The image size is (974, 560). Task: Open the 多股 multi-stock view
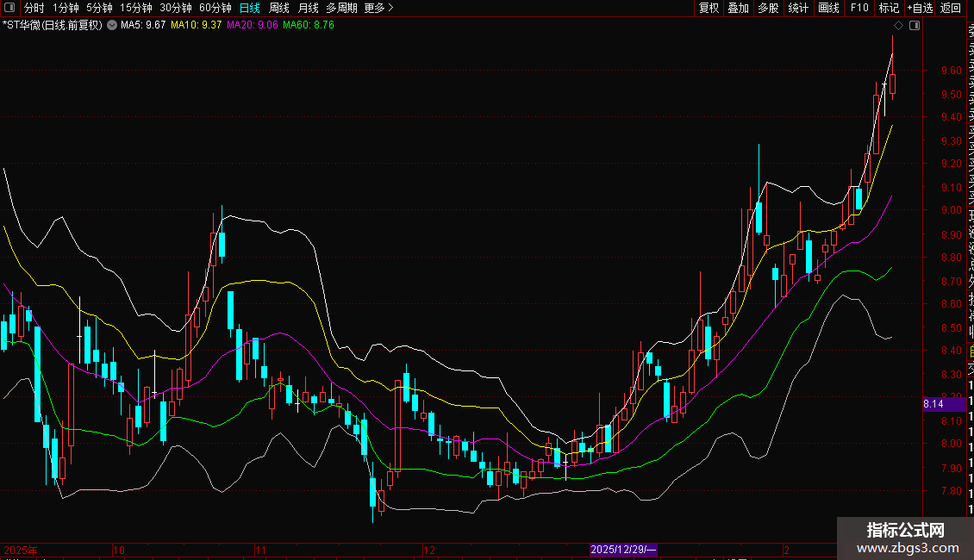(x=768, y=8)
